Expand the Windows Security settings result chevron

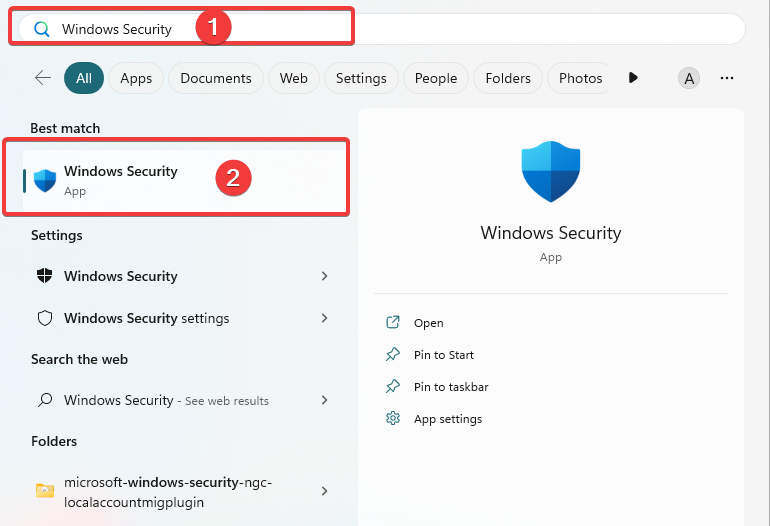324,318
